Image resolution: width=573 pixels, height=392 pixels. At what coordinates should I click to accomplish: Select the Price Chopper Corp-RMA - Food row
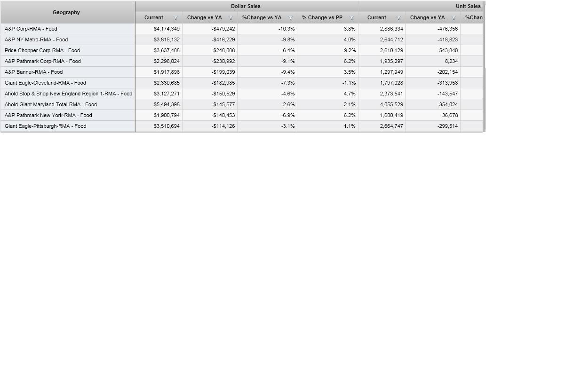pyautogui.click(x=42, y=50)
